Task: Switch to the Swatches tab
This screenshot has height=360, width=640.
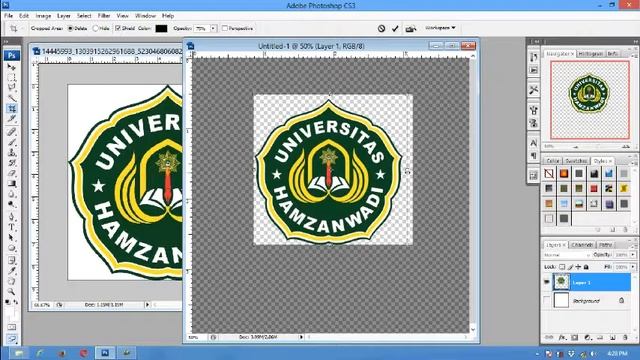Action: pos(576,161)
